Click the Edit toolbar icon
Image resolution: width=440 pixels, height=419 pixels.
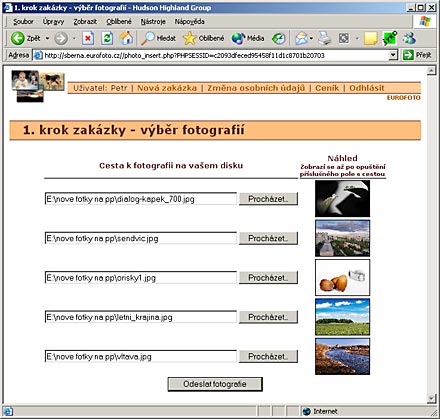point(344,38)
